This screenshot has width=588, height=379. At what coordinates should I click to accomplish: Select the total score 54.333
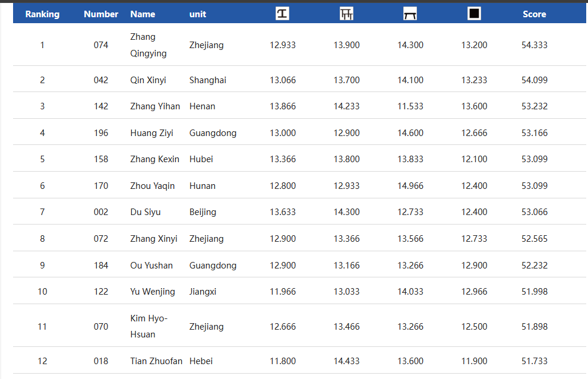point(534,45)
